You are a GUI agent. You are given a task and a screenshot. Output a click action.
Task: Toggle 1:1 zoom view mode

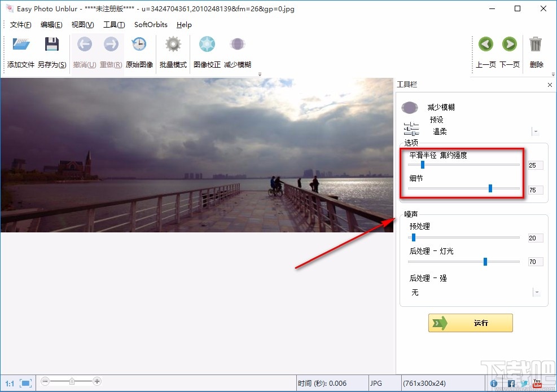click(9, 383)
